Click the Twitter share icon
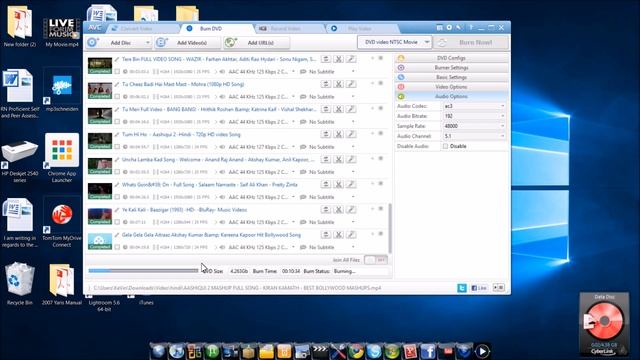This screenshot has height=360, width=640. coord(462,288)
